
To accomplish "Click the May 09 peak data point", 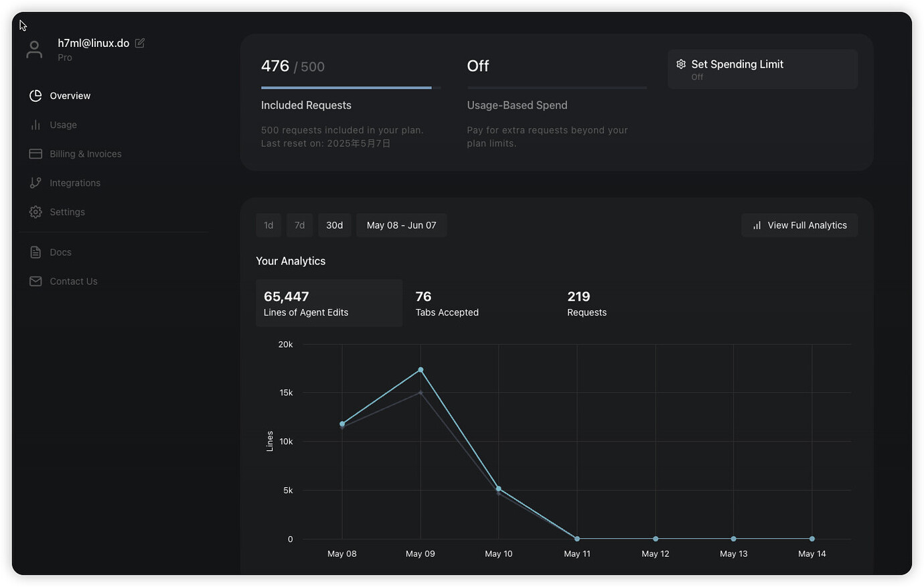I will coord(420,370).
